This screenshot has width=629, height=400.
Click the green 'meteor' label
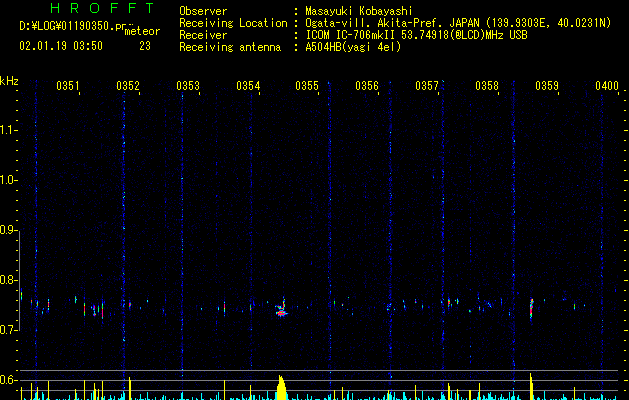142,31
